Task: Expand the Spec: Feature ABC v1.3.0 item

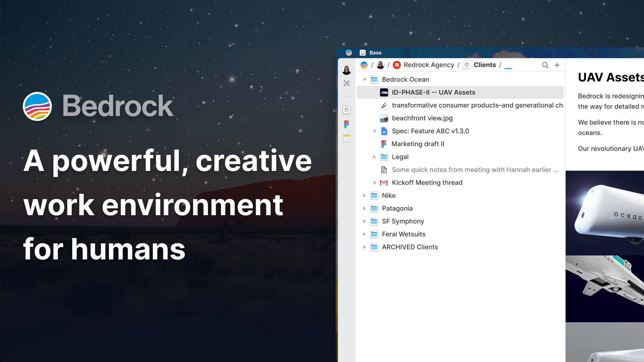Action: pyautogui.click(x=375, y=131)
